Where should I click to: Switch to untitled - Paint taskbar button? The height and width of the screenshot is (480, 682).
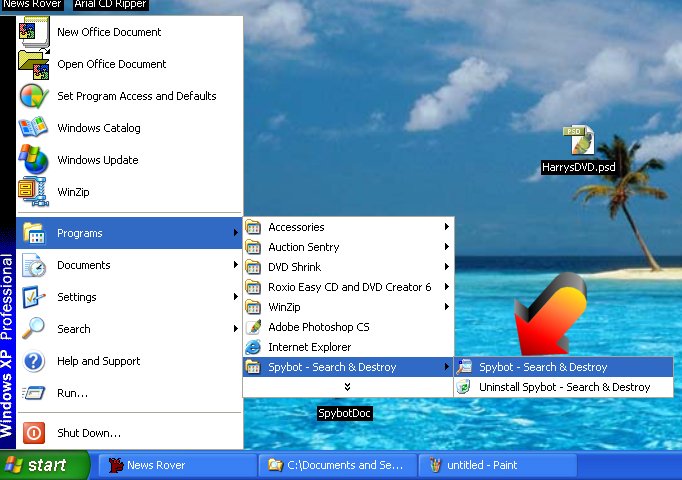(x=496, y=465)
